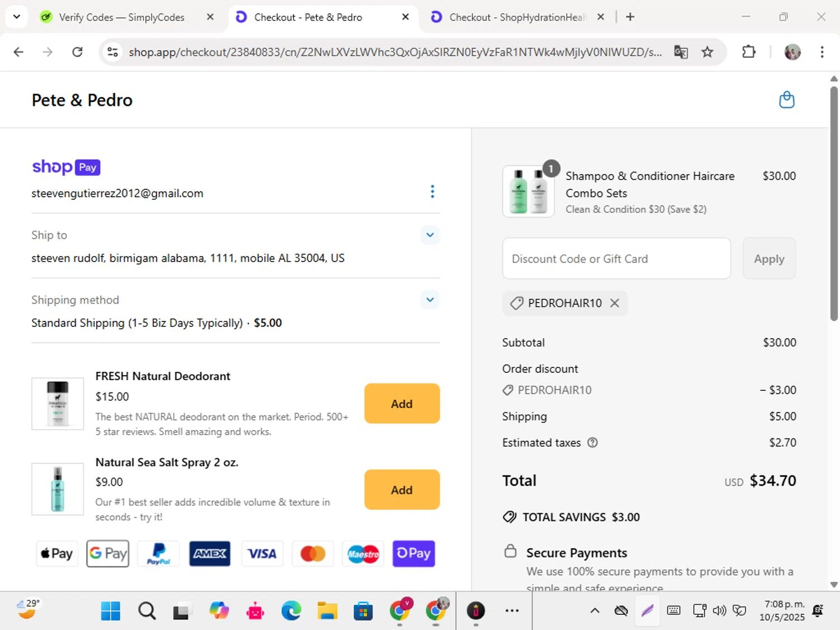
Task: Close the Verify Codes tab
Action: [210, 17]
